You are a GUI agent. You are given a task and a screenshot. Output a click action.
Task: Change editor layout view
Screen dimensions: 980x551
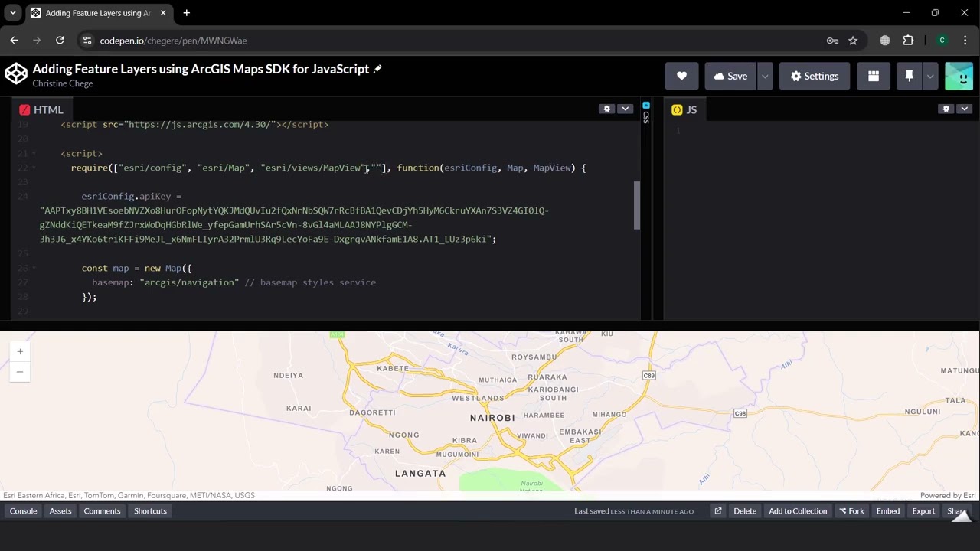pyautogui.click(x=873, y=76)
